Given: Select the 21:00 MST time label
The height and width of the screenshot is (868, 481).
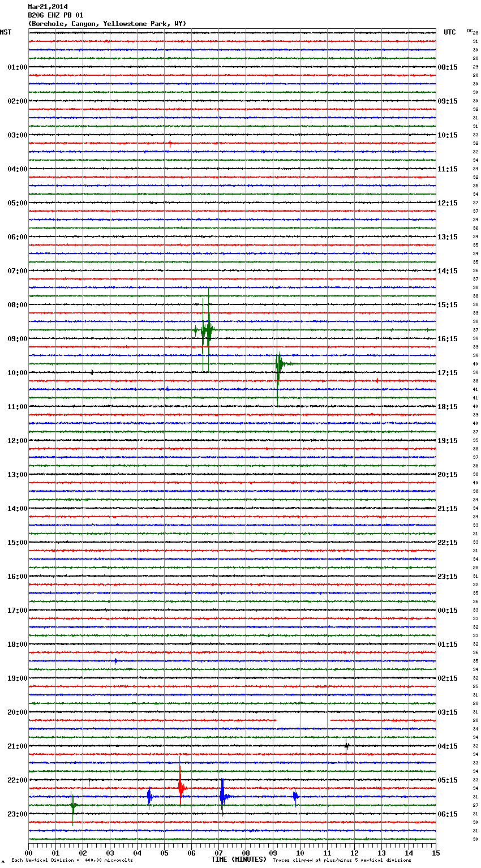Looking at the screenshot, I should [18, 746].
